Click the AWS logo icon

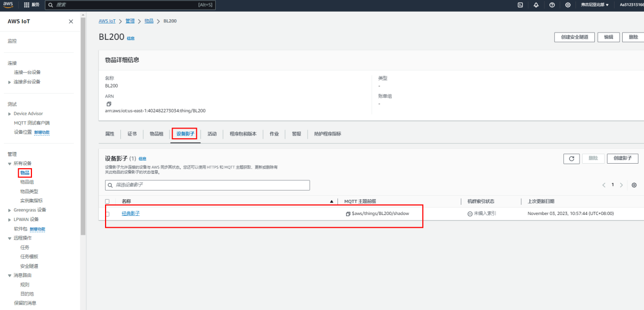(x=8, y=5)
